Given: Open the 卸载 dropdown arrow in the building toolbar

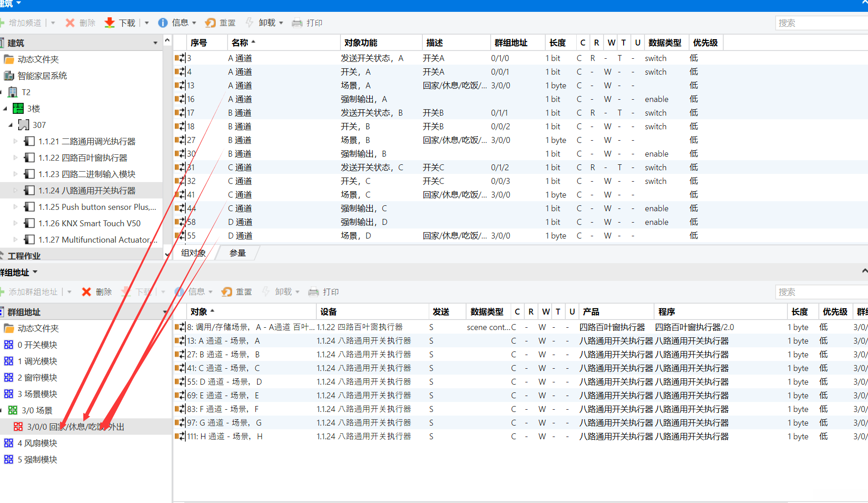Looking at the screenshot, I should tap(281, 23).
